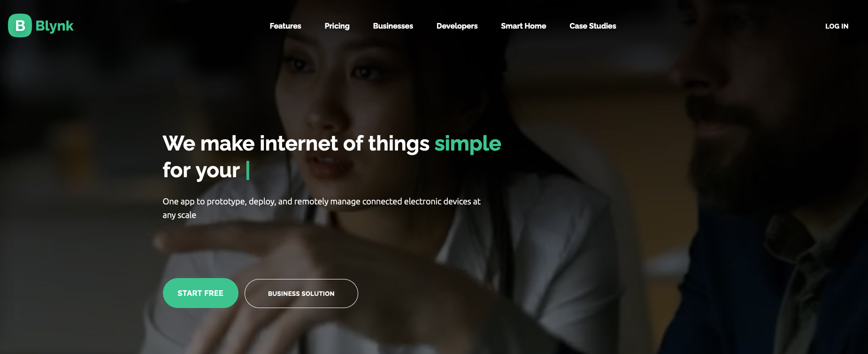
Task: Click the "any scale" text line
Action: coord(179,215)
